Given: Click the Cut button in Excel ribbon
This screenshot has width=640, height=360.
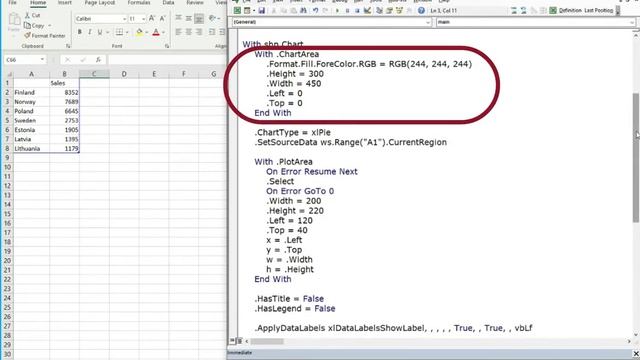Looking at the screenshot, I should coord(33,15).
